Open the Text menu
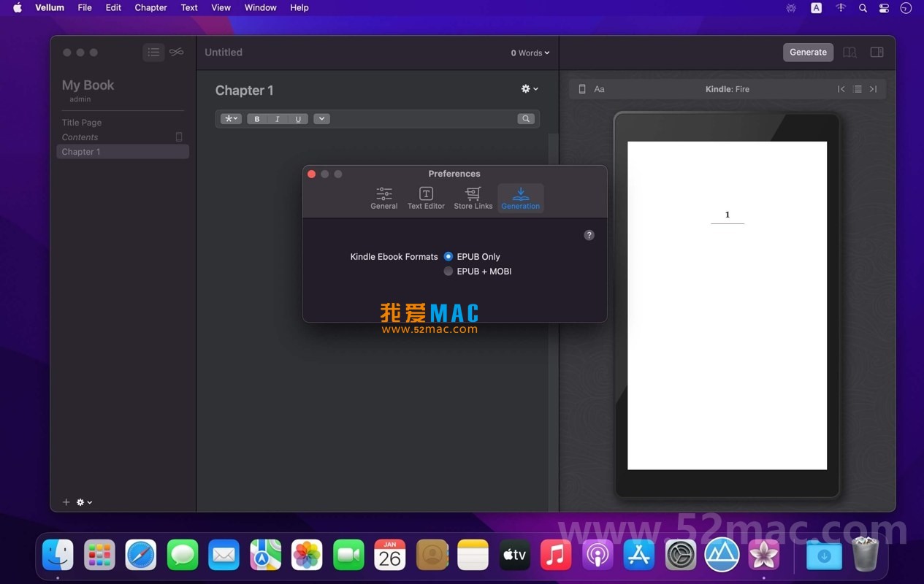The height and width of the screenshot is (584, 924). click(189, 7)
